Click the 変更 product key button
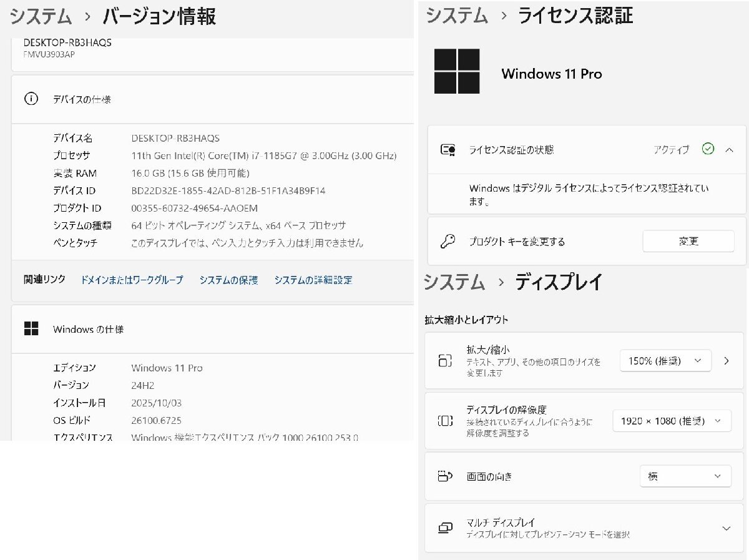This screenshot has width=749, height=560. [689, 241]
